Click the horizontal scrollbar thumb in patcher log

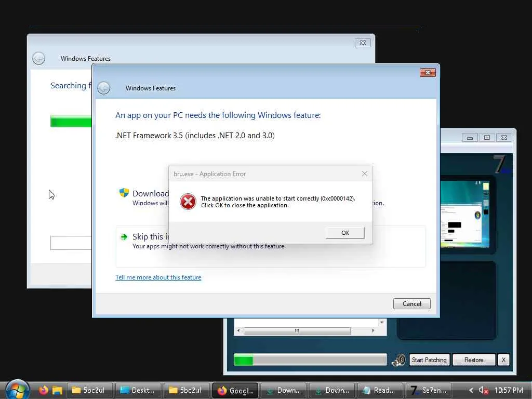coord(297,331)
